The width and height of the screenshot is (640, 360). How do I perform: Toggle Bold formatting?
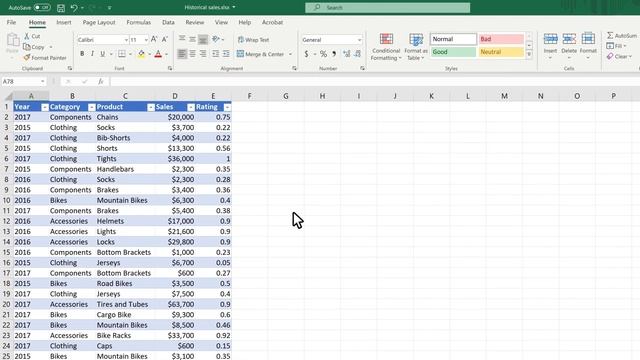pos(82,54)
